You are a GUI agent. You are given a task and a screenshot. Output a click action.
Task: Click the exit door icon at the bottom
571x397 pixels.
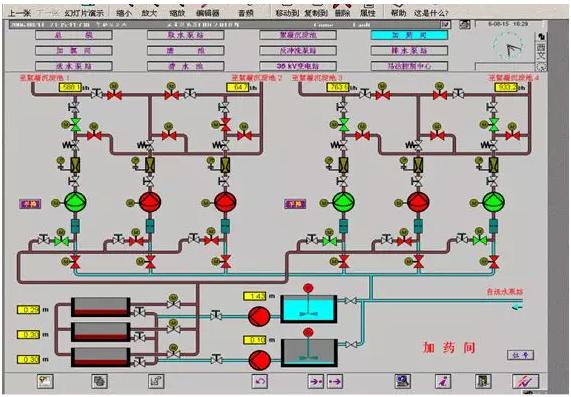coord(483,381)
